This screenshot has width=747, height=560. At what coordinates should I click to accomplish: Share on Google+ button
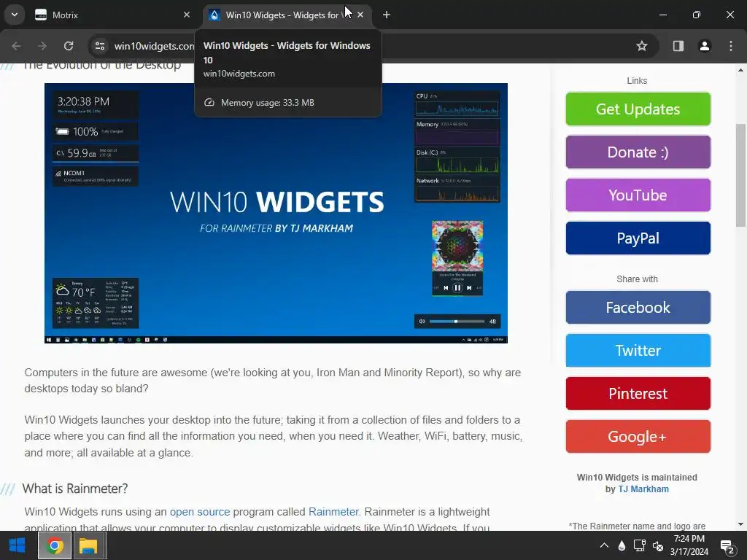(638, 437)
